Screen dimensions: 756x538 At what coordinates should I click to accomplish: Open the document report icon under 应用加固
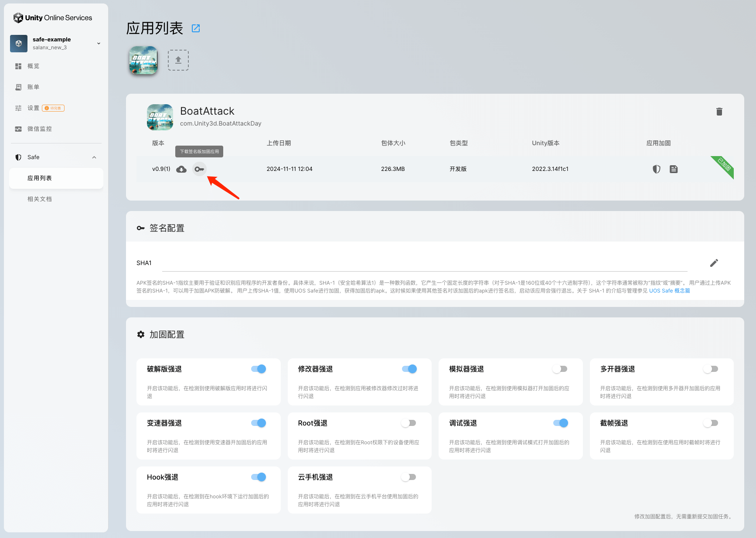point(674,169)
